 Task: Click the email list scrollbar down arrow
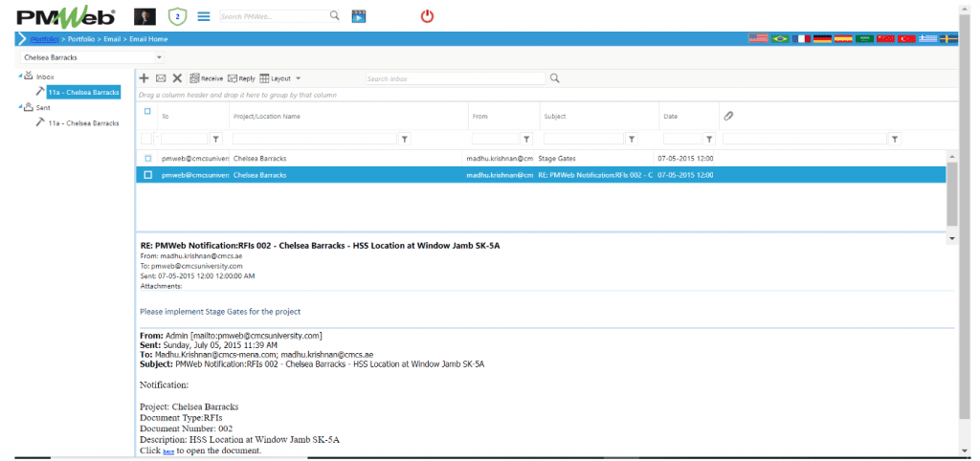tap(952, 238)
